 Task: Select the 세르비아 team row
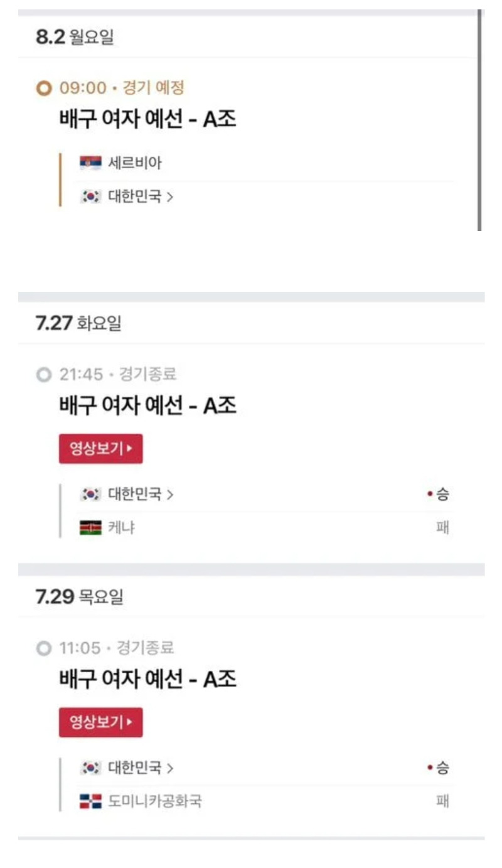point(264,163)
